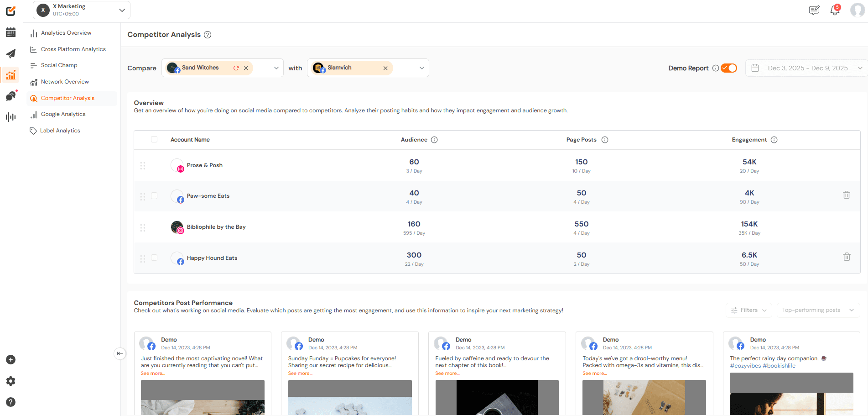Open the Filters panel for post performance
Viewport: 868px width, 416px height.
pos(748,310)
